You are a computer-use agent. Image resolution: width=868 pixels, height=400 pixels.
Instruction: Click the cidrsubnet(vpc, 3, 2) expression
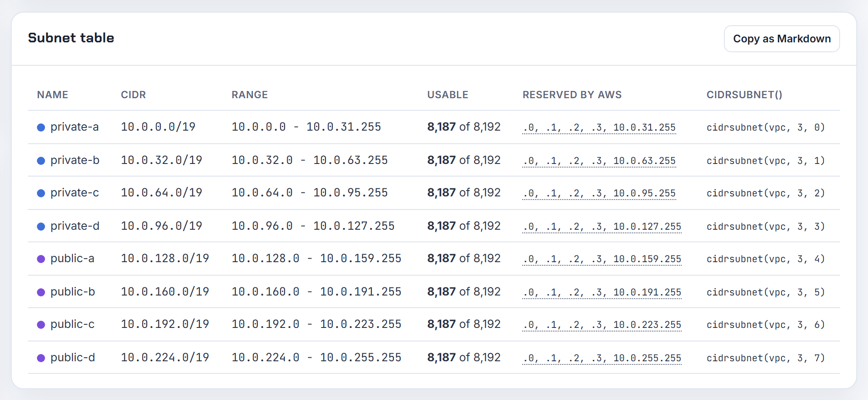[765, 193]
